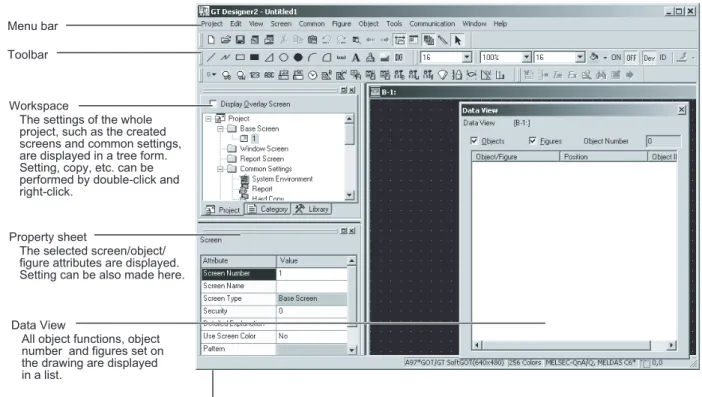The image size is (702, 397).
Task: Select the arrow pointer selection tool
Action: 458,40
